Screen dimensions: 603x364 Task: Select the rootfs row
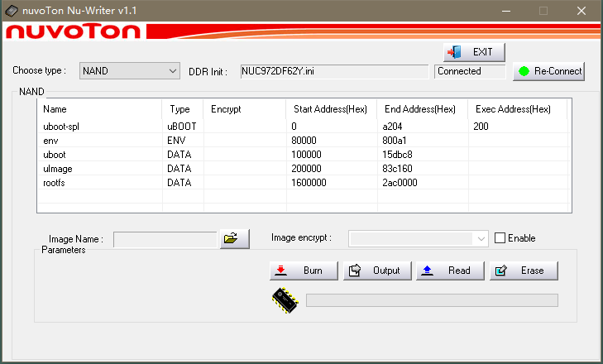click(303, 182)
